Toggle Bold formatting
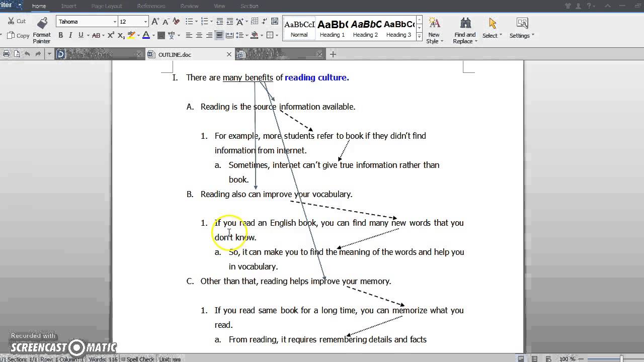Screen dimensions: 644x362 pos(61,35)
